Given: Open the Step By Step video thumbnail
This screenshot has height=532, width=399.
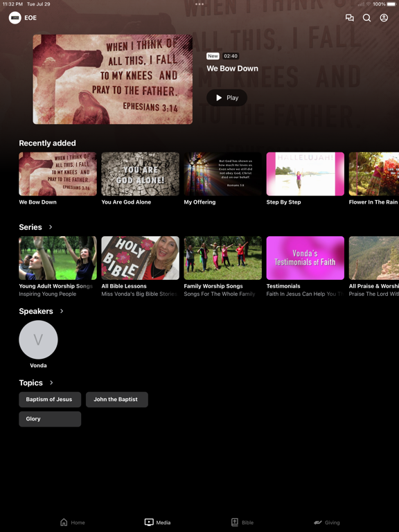Looking at the screenshot, I should tap(305, 174).
